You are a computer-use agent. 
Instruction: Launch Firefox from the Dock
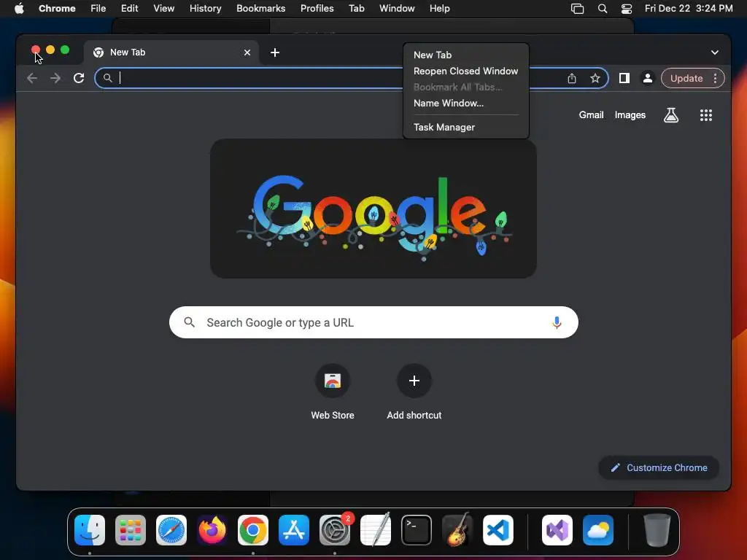click(x=212, y=530)
